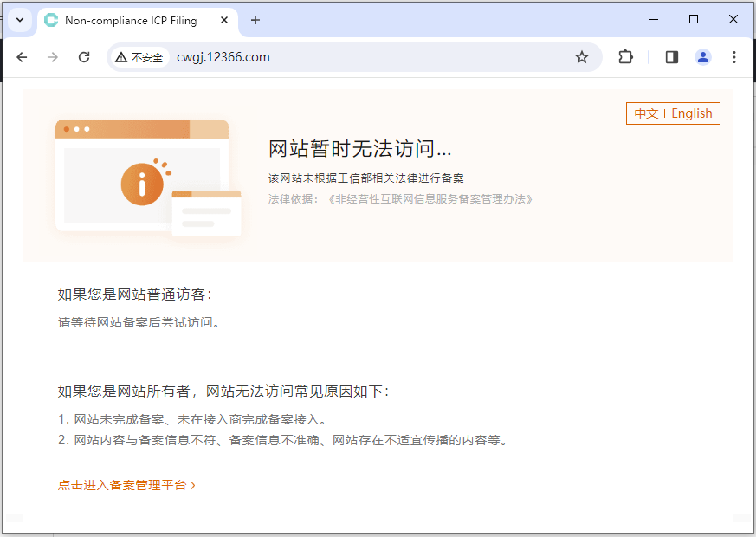Click the browser forward arrow
The width and height of the screenshot is (756, 537).
click(53, 57)
